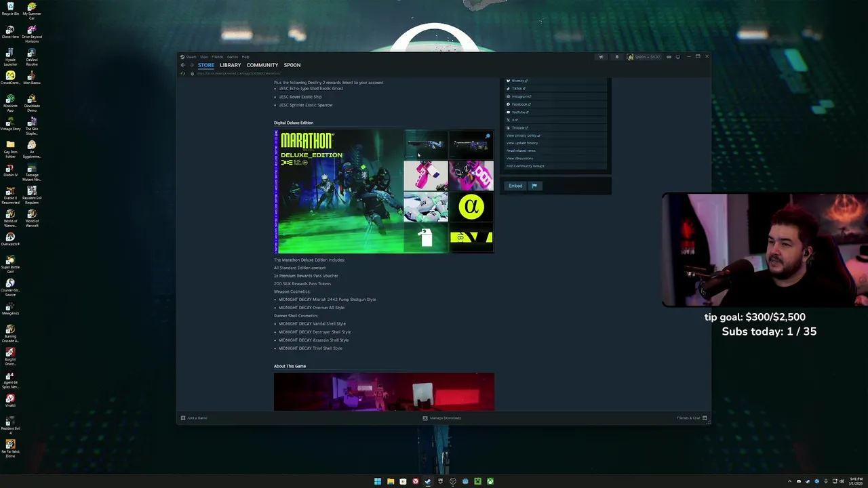Switch to the STORE tab
868x488 pixels.
tap(206, 65)
